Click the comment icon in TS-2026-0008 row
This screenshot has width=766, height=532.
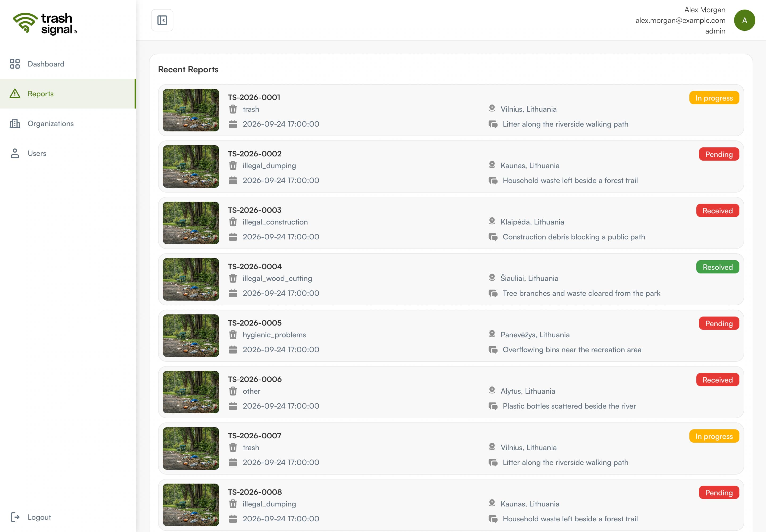tap(493, 519)
